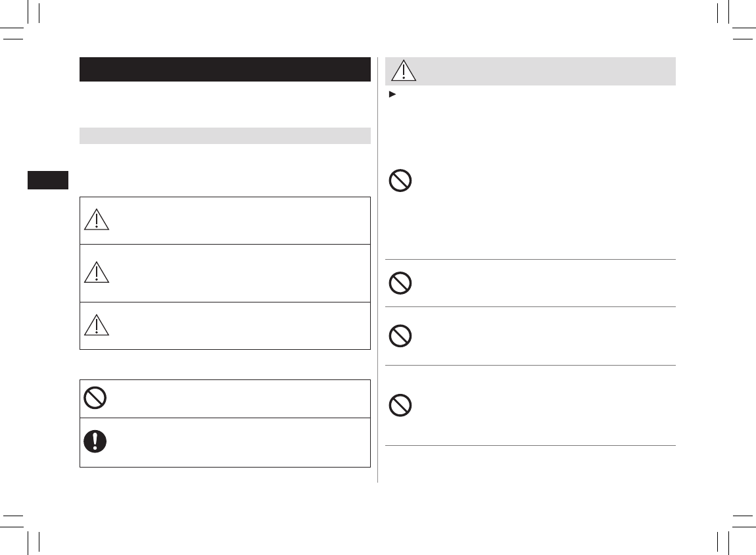Click the last prohibition icon in the right column
This screenshot has height=555, width=756.
coord(400,405)
